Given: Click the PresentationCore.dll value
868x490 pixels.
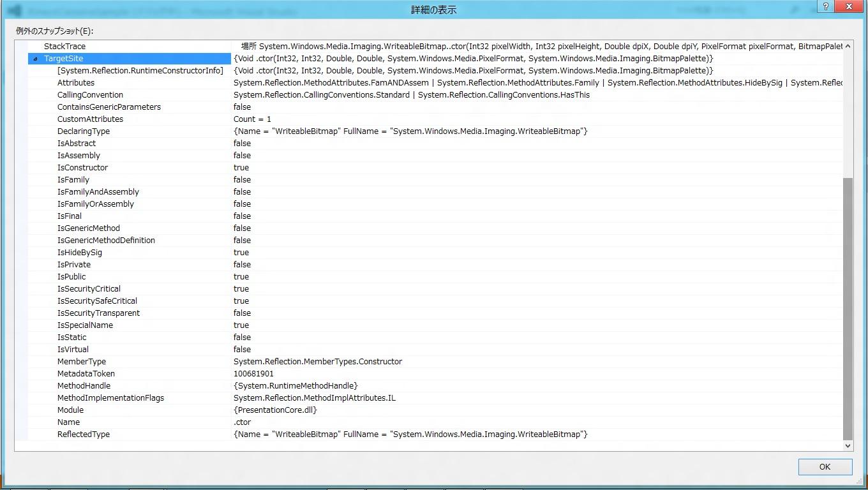Looking at the screenshot, I should [x=275, y=410].
